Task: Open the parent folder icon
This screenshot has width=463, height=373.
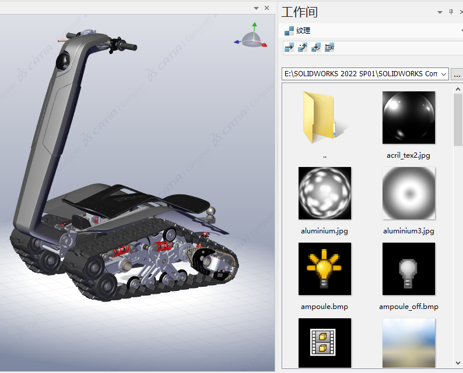Action: click(x=324, y=118)
